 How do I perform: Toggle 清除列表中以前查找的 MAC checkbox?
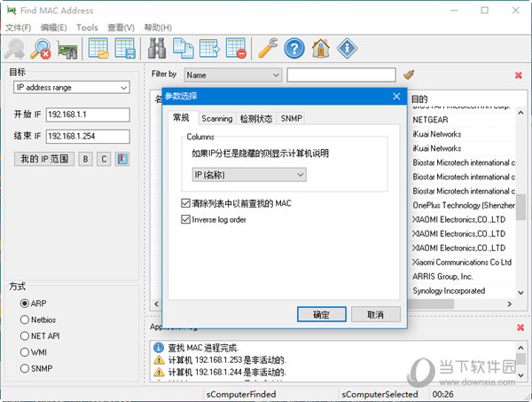(185, 203)
